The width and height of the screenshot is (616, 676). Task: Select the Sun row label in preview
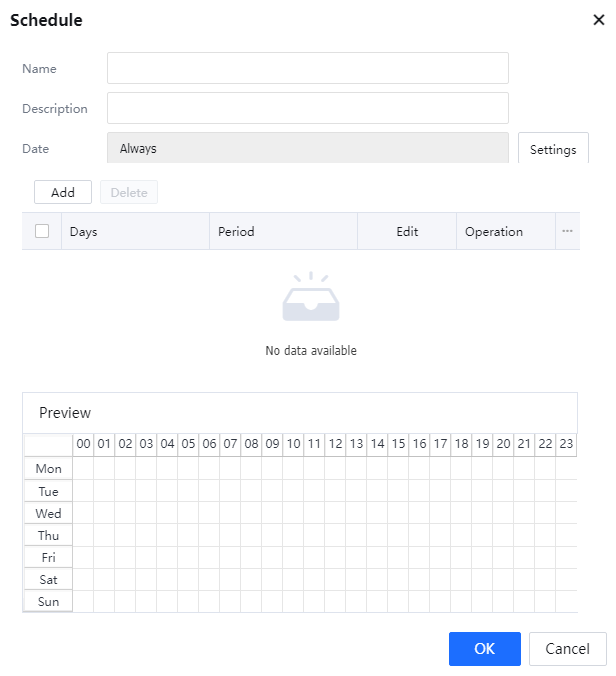[48, 602]
